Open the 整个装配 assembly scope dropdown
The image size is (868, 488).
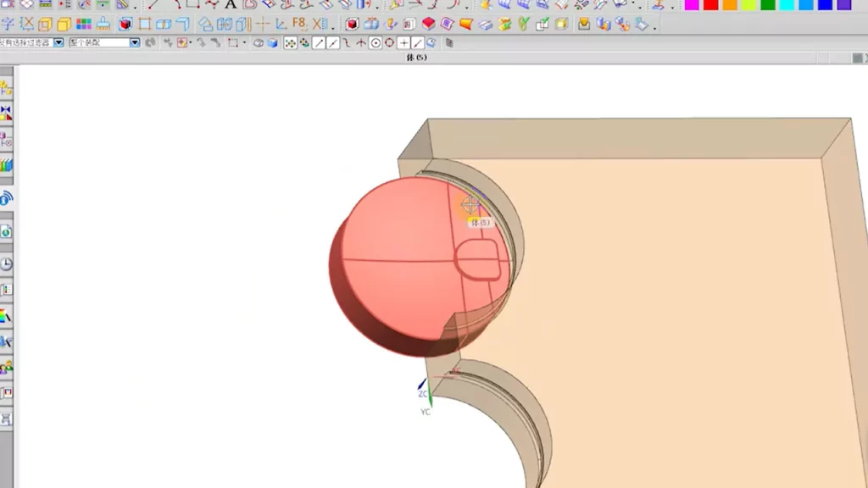click(x=134, y=41)
